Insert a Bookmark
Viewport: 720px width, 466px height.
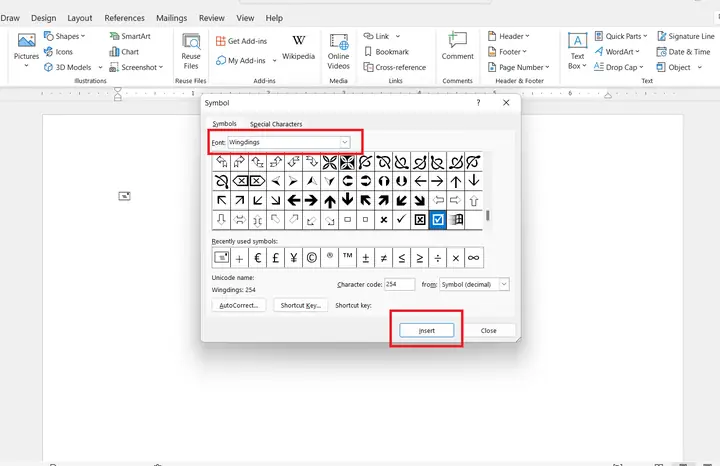(x=386, y=52)
